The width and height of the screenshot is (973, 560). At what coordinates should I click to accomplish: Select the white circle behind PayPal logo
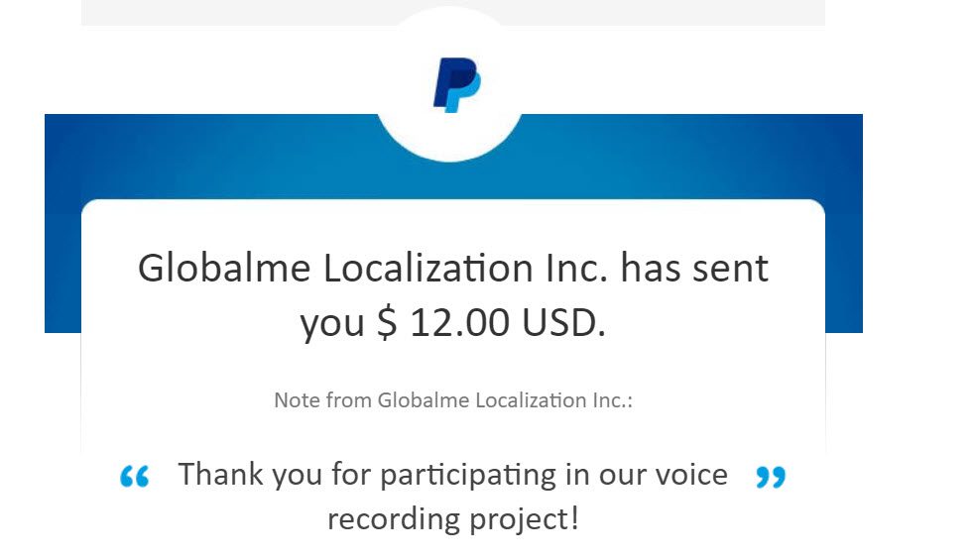450,85
